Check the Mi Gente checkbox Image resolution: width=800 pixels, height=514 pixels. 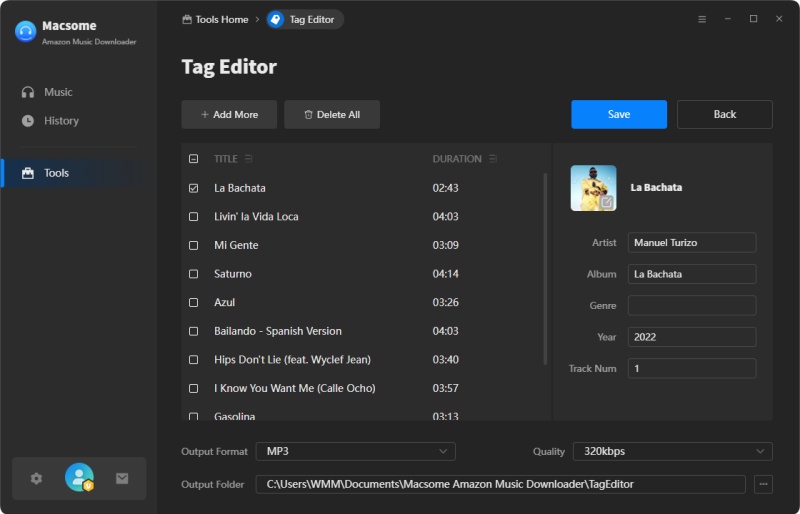coord(193,245)
